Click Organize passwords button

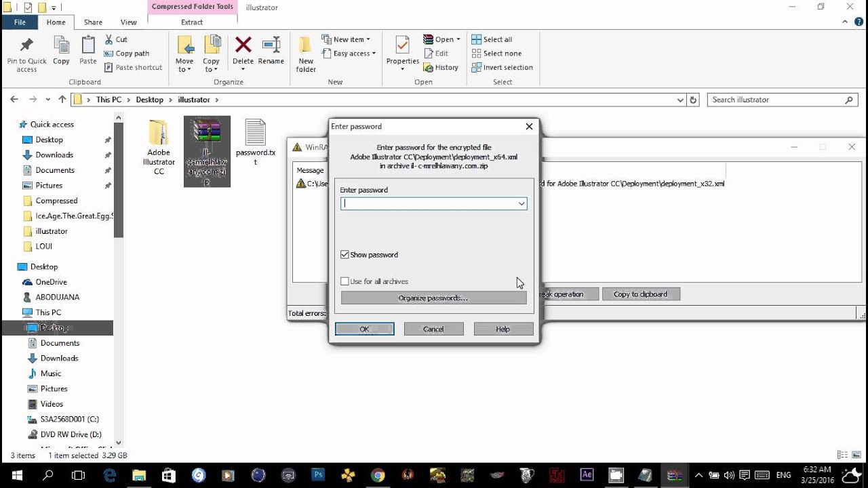[433, 298]
